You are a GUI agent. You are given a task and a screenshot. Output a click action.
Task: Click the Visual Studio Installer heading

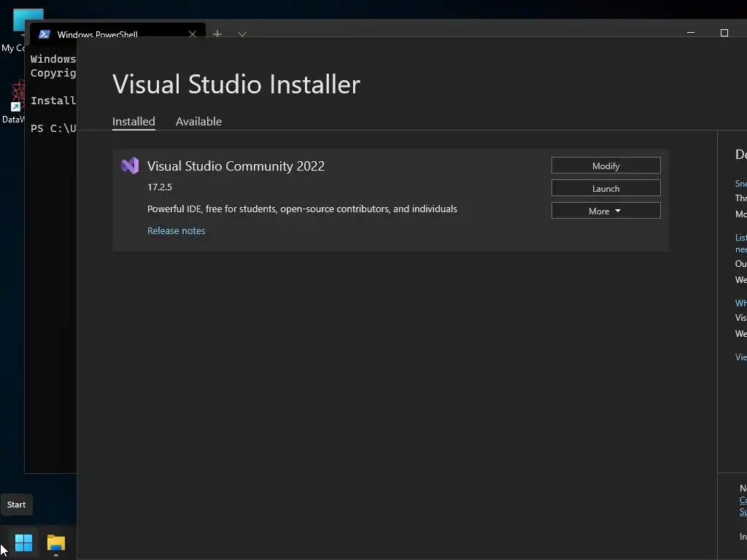point(236,85)
